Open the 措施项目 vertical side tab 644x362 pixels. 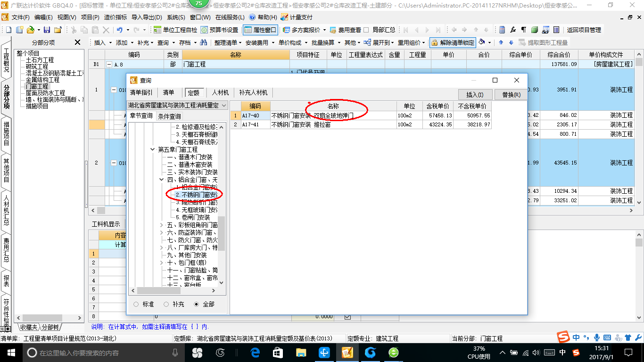pos(7,133)
